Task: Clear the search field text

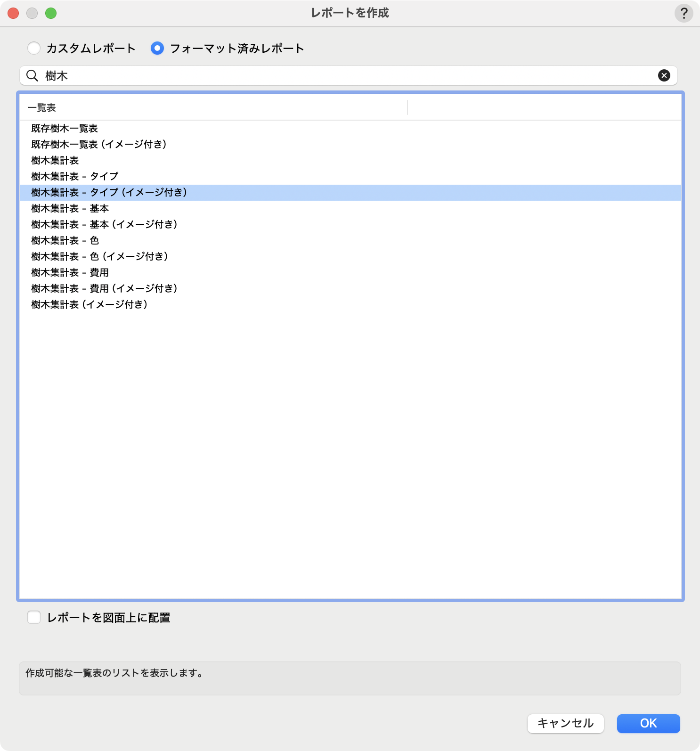Action: (x=664, y=75)
